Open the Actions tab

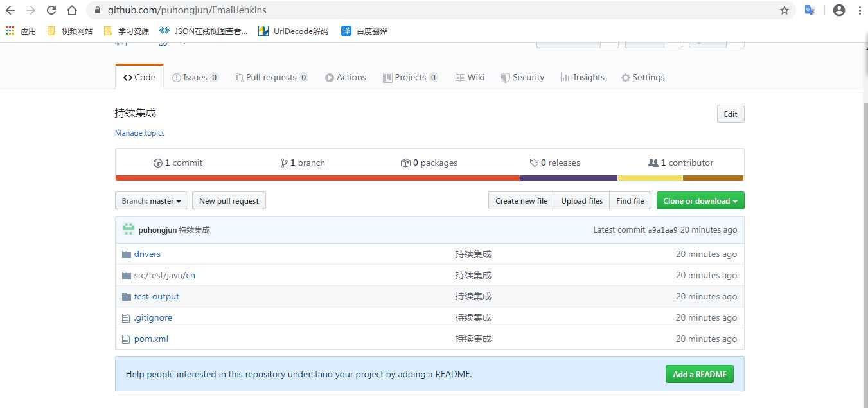(x=346, y=77)
